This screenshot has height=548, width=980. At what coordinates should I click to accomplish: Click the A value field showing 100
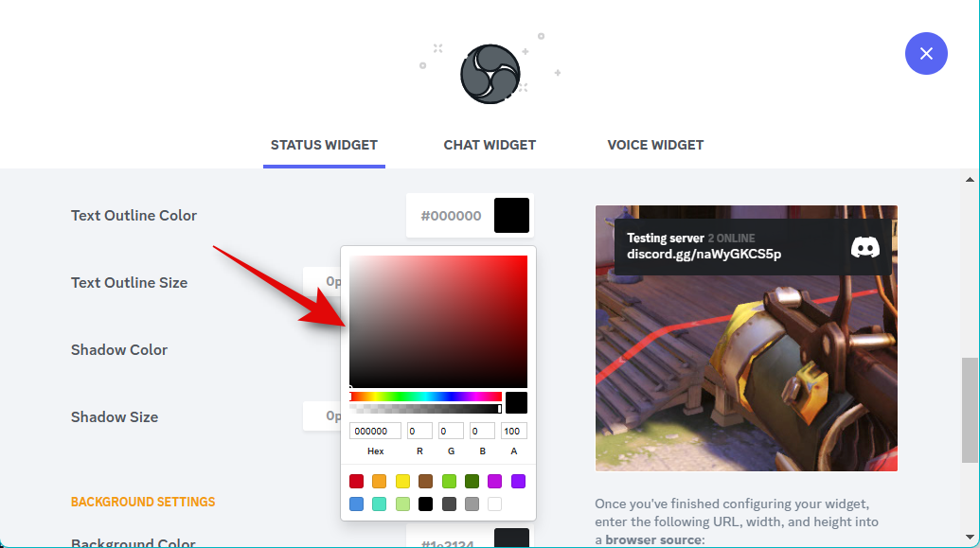pyautogui.click(x=514, y=432)
